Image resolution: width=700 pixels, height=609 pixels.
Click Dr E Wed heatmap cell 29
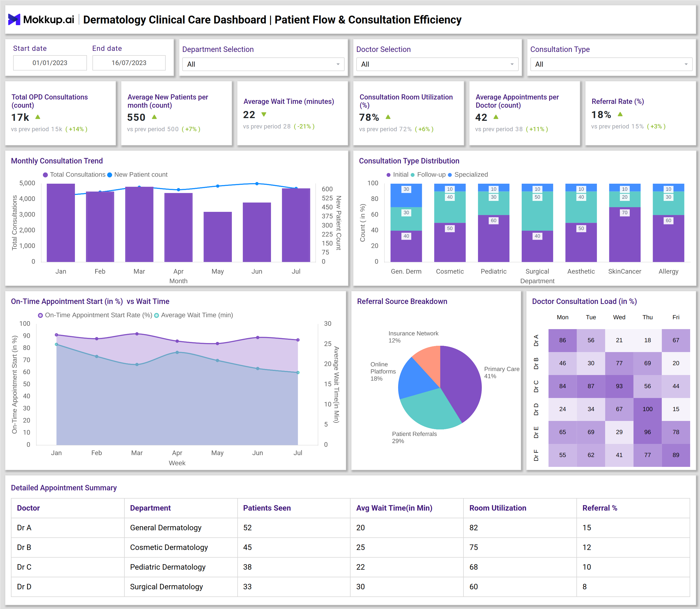[619, 432]
